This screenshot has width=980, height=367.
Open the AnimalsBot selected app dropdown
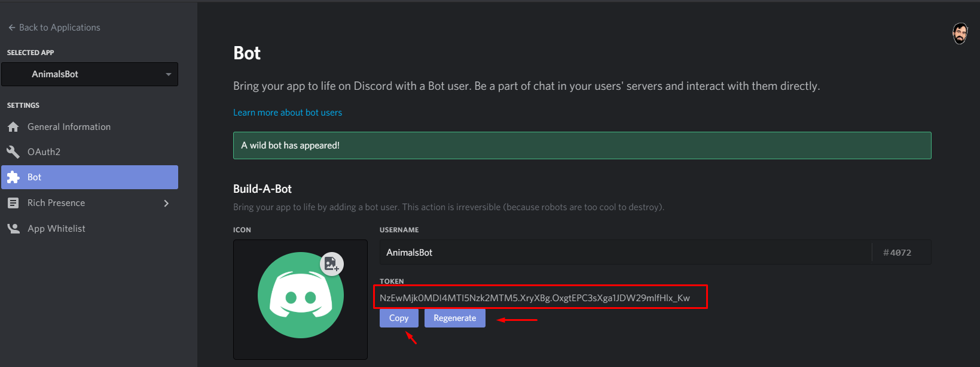click(90, 74)
